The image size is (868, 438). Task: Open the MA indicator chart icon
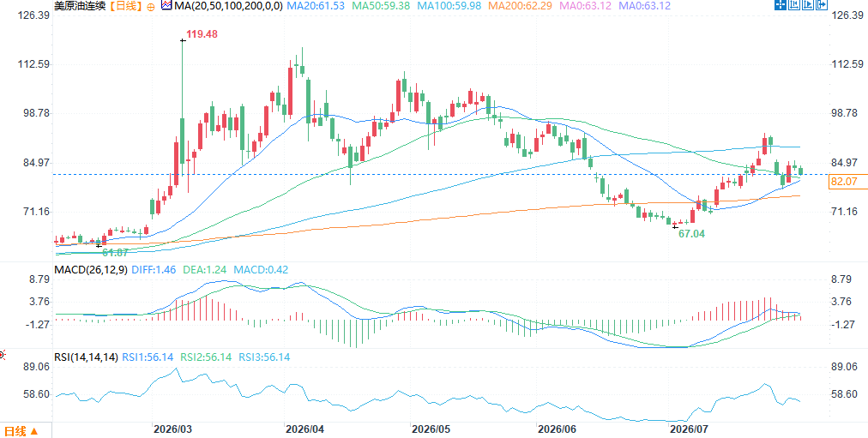[x=166, y=6]
